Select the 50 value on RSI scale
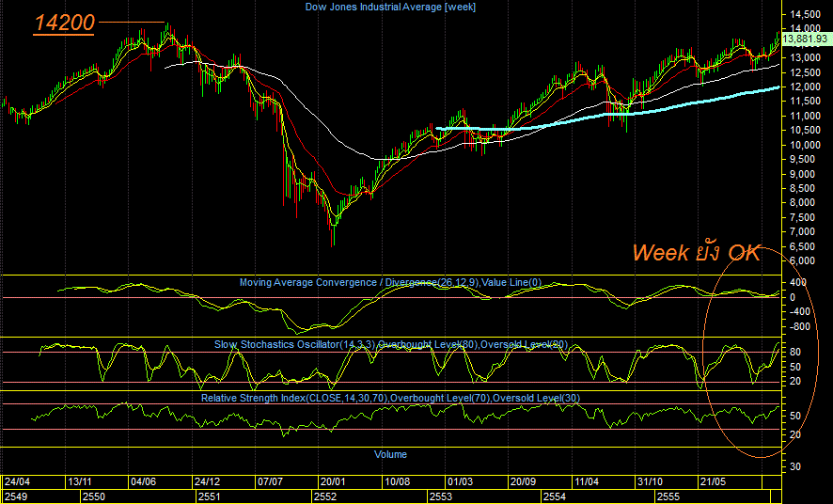 tap(795, 416)
